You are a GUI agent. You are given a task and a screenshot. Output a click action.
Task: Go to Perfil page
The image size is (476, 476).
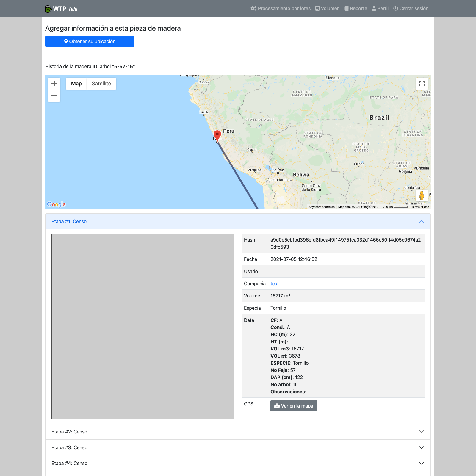point(380,8)
